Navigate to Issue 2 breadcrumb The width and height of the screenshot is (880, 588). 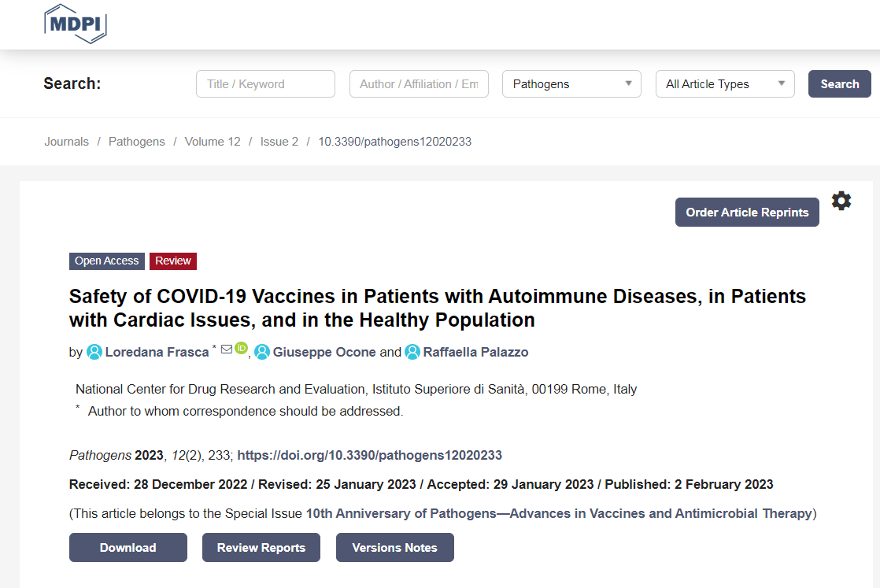(279, 142)
